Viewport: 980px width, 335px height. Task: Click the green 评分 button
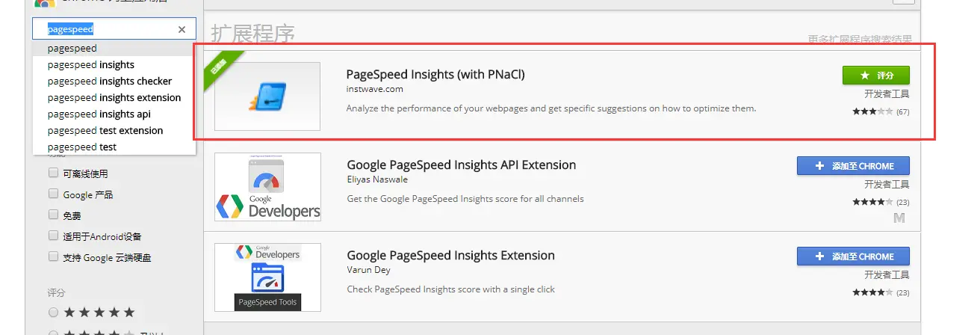point(875,76)
